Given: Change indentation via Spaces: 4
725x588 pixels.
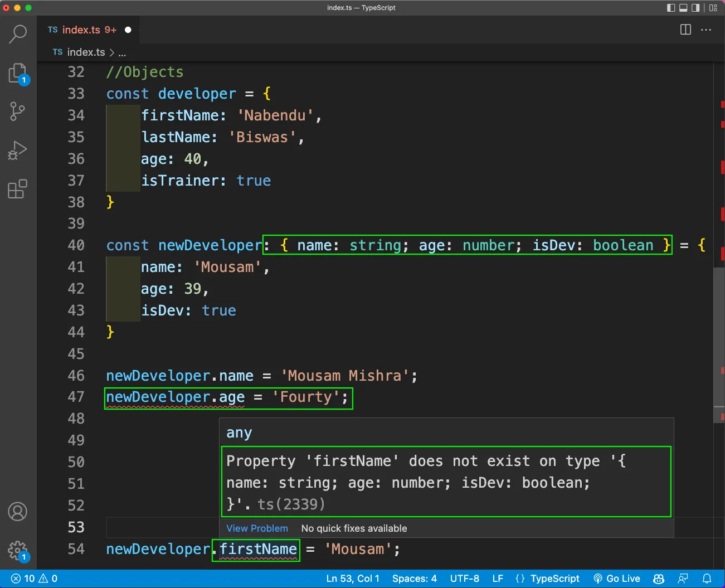Looking at the screenshot, I should click(x=414, y=579).
